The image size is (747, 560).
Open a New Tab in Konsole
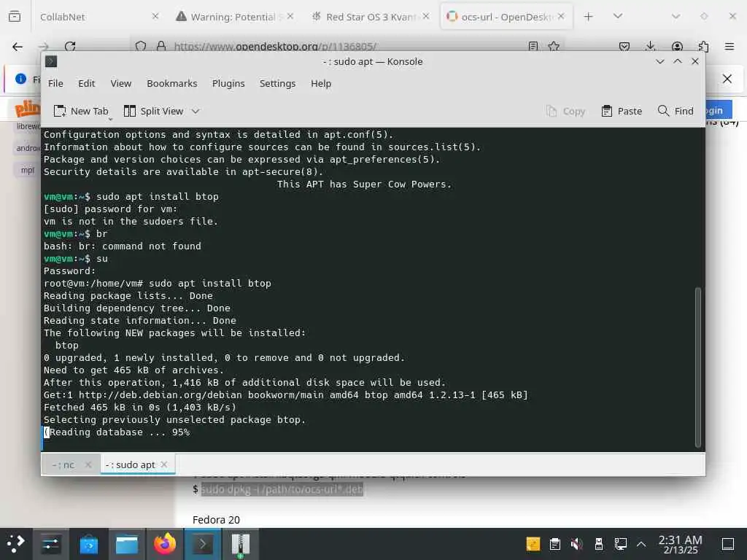(x=81, y=111)
